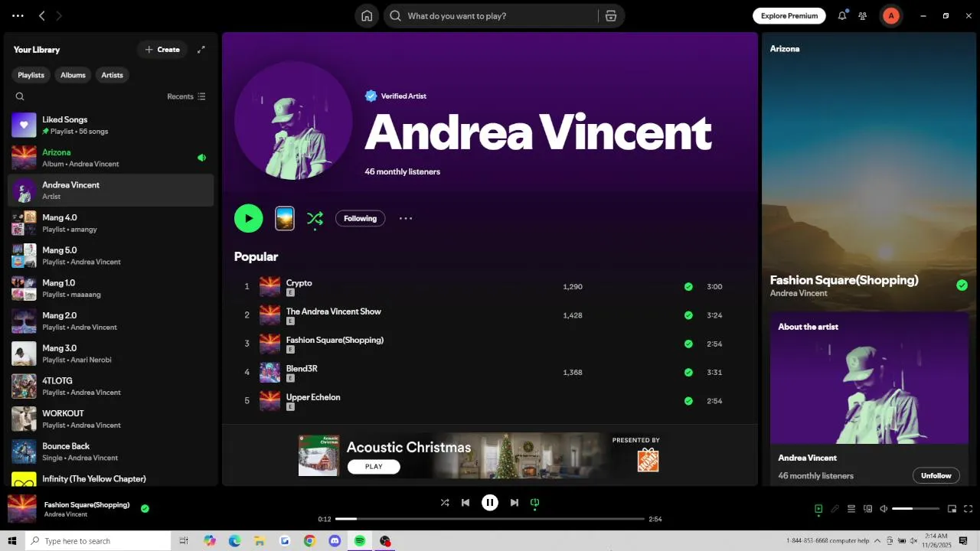Open the Lyrics microphone icon
Image resolution: width=980 pixels, height=551 pixels.
point(835,509)
